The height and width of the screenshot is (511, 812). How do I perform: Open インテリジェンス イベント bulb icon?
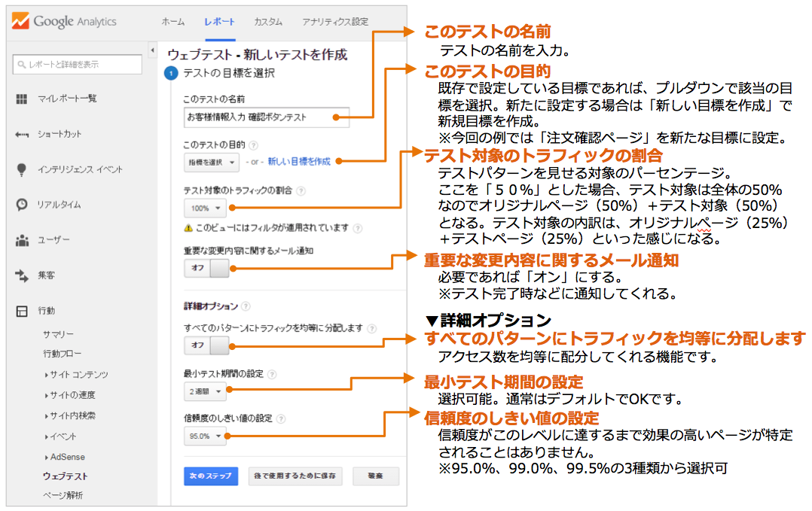click(x=22, y=169)
